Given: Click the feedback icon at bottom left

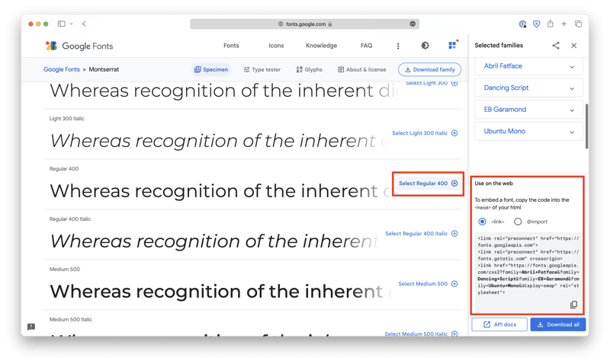Looking at the screenshot, I should [31, 327].
